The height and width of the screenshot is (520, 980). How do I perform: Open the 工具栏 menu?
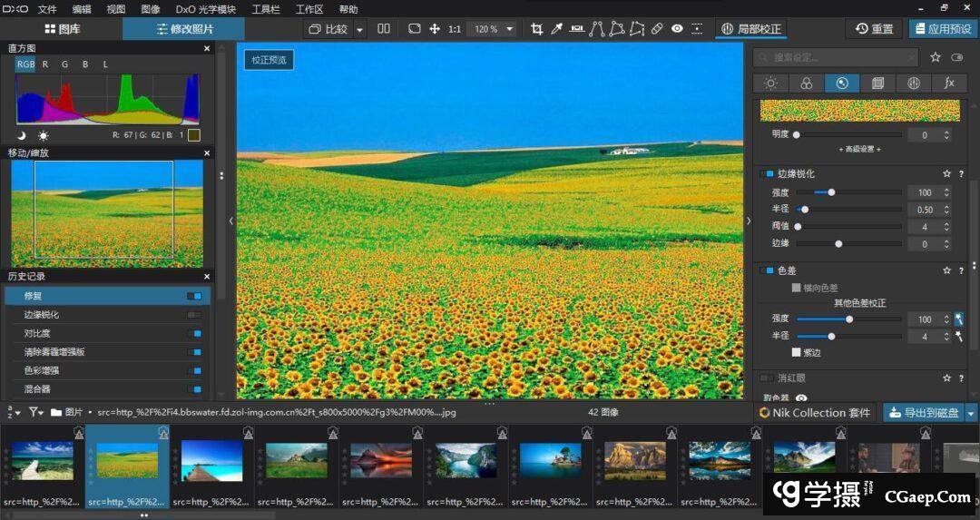tap(266, 9)
